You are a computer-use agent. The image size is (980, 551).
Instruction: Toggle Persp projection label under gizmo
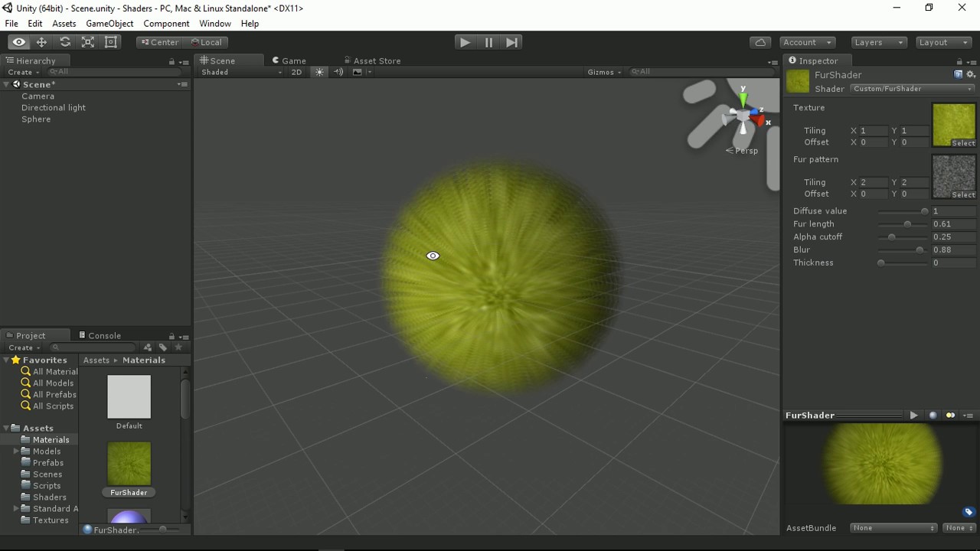(742, 151)
